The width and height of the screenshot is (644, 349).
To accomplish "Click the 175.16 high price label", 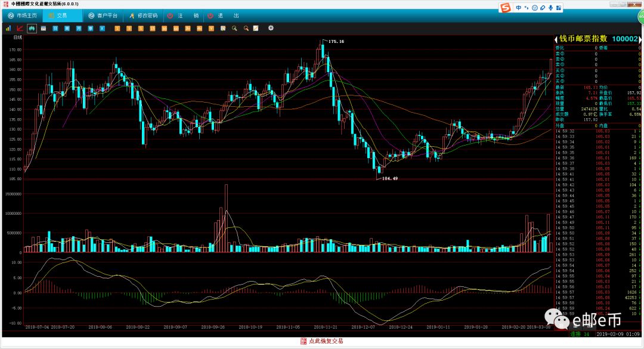I will [336, 42].
